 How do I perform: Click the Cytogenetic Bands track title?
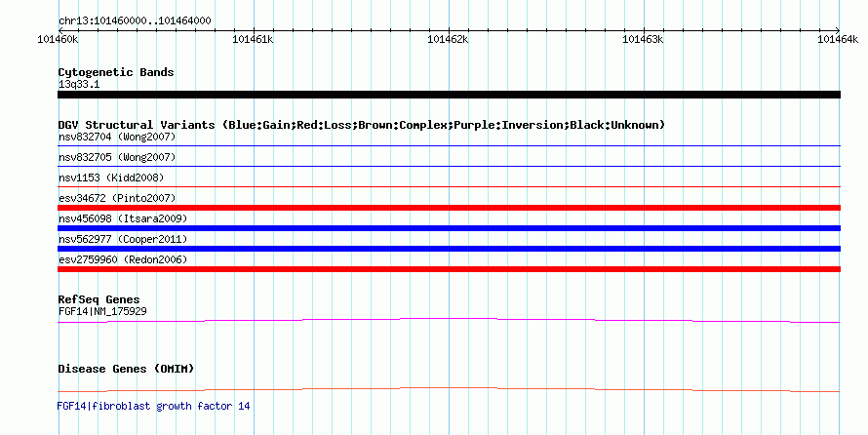116,72
